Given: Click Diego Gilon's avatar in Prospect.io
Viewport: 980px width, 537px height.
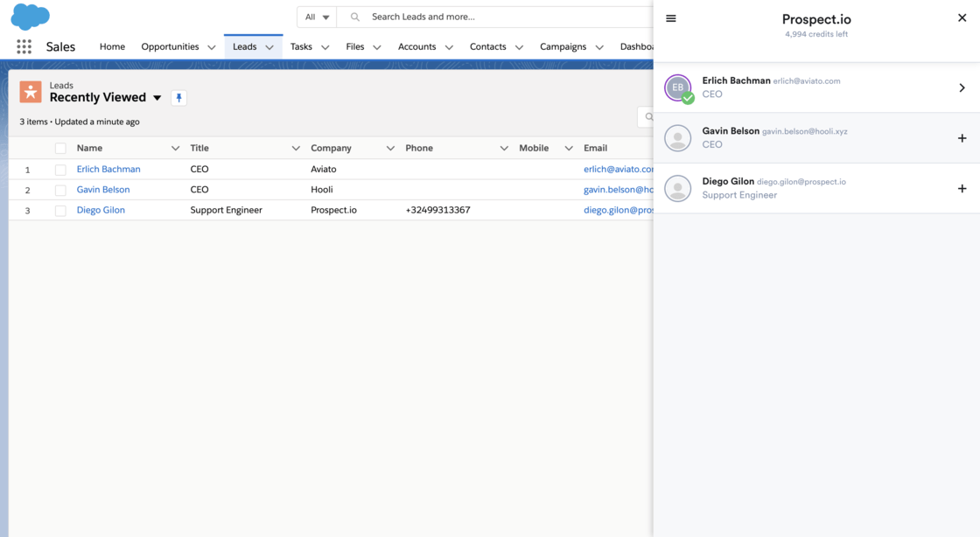Looking at the screenshot, I should click(x=678, y=189).
